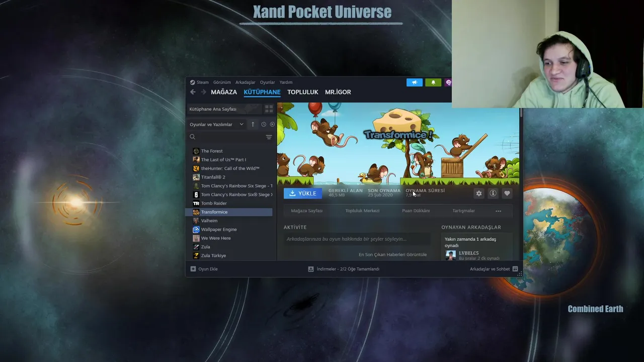This screenshot has height=362, width=644.
Task: Open the purple profile avatar
Action: coord(448,82)
